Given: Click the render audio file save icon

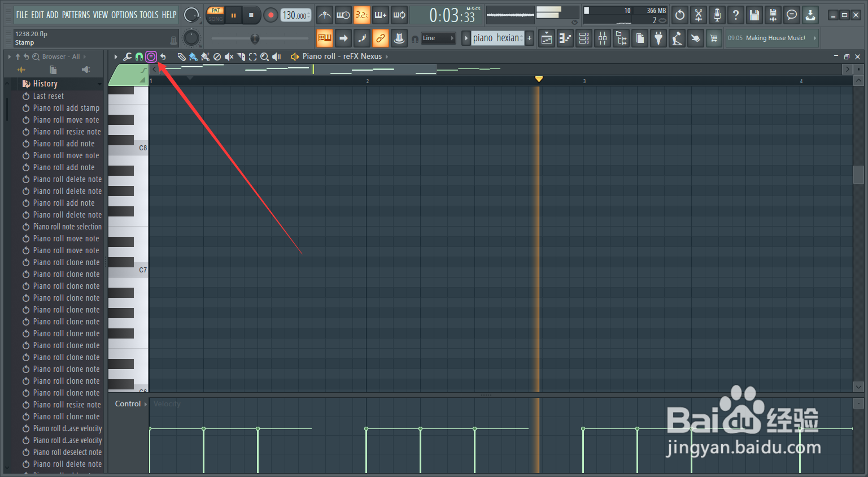Looking at the screenshot, I should pyautogui.click(x=773, y=15).
